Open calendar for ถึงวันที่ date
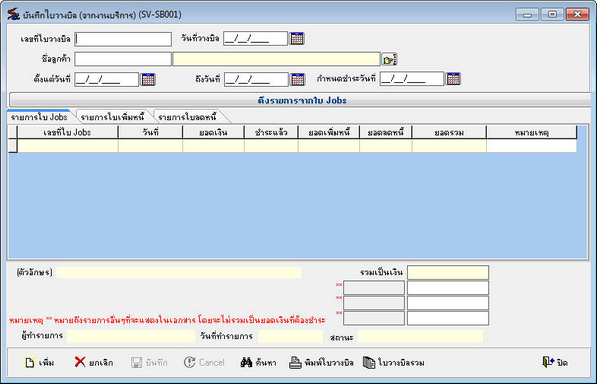This screenshot has width=597, height=384. point(298,80)
